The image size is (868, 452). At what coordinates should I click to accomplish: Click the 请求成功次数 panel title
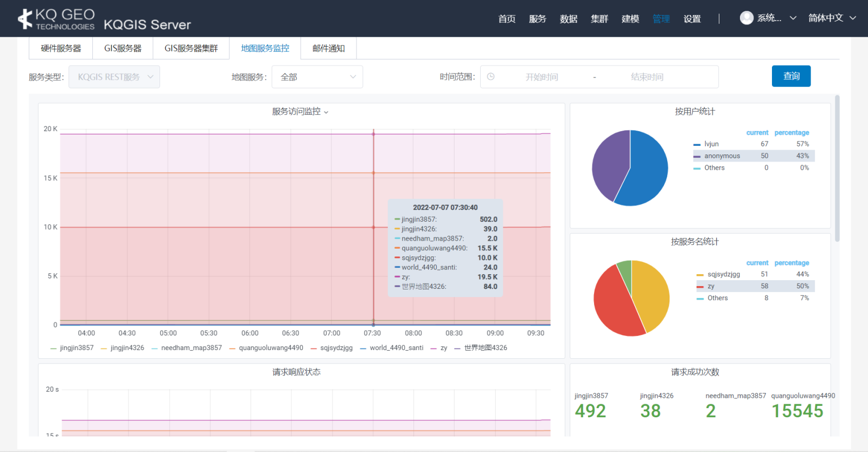[x=695, y=372]
